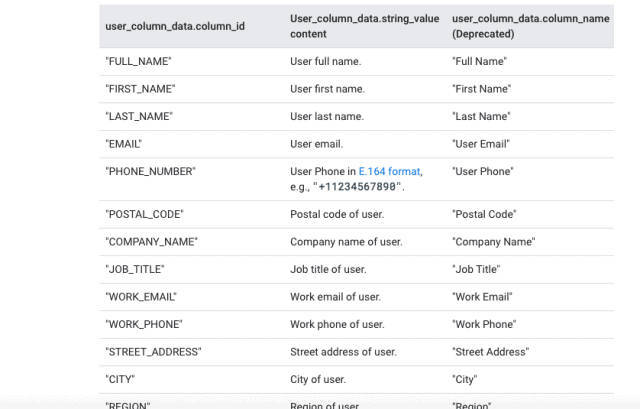Click the "FULL_NAME" column ID cell

pyautogui.click(x=139, y=62)
